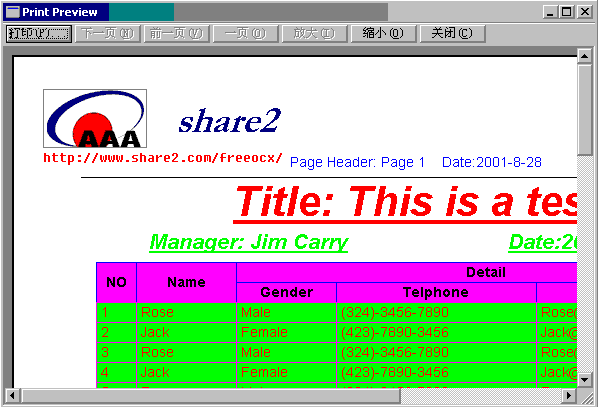Switch to single page view 一页
The width and height of the screenshot is (598, 407).
tap(246, 34)
